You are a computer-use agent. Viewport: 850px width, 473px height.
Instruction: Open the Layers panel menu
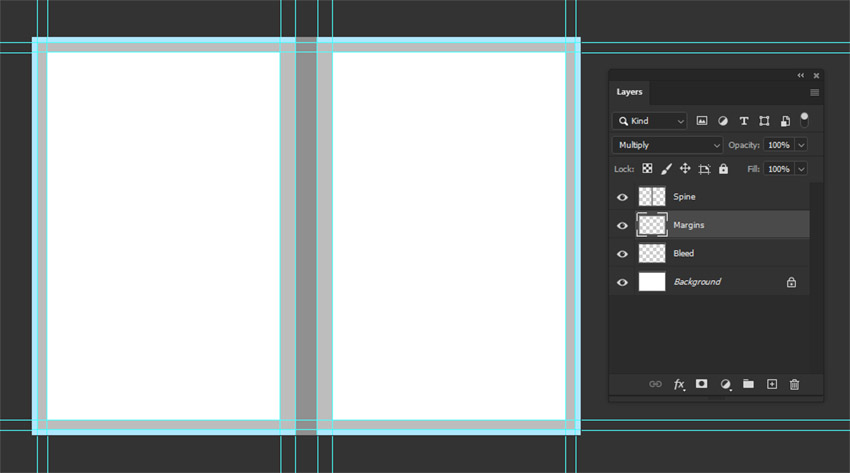coord(814,93)
